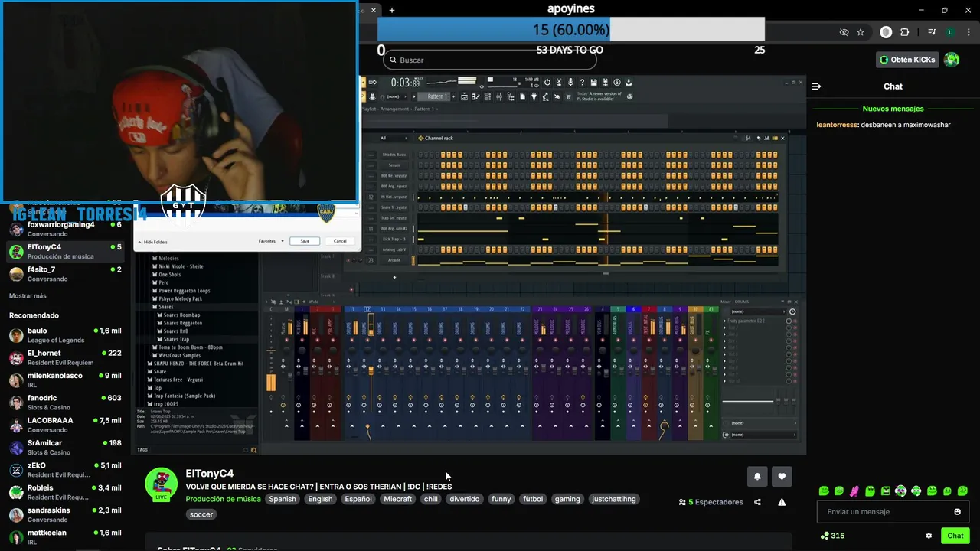Select the gaming tag
980x551 pixels.
click(567, 499)
